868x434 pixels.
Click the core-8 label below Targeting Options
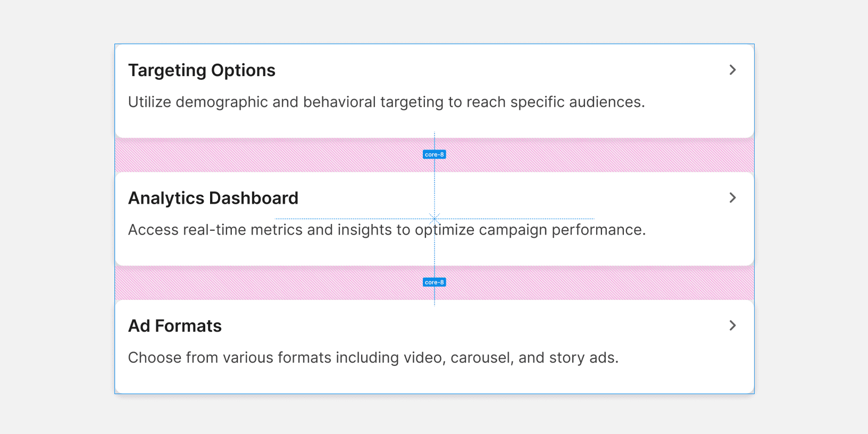pos(434,155)
